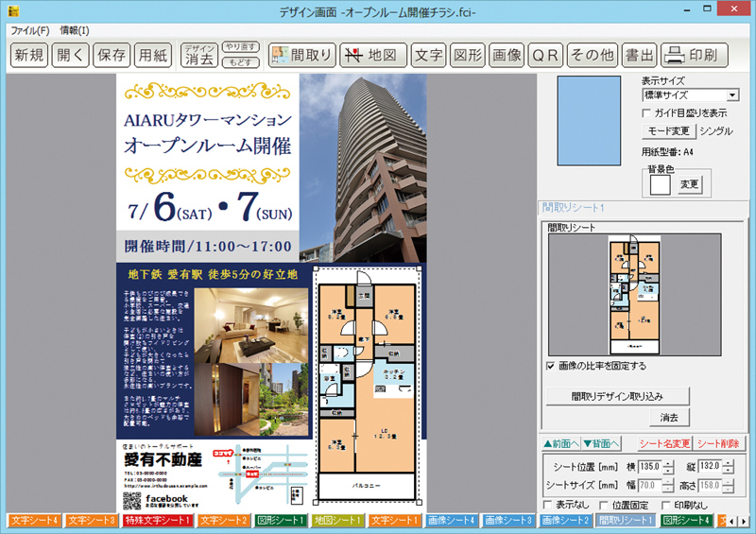The height and width of the screenshot is (534, 756).
Task: Click the QR code tool button
Action: (x=545, y=55)
